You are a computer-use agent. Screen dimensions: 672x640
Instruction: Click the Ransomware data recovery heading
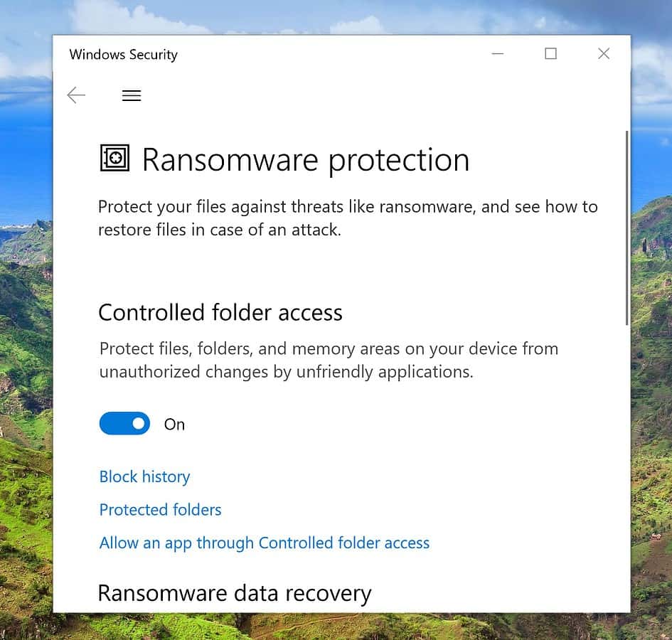(235, 593)
